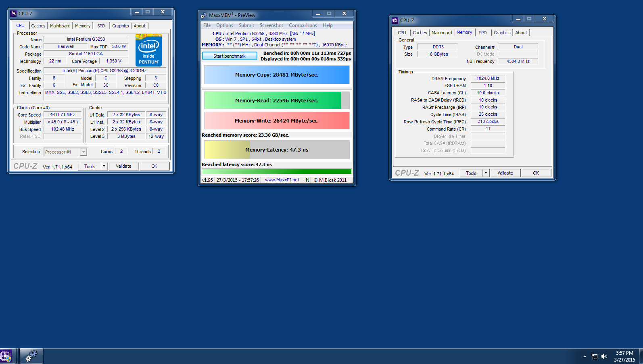This screenshot has width=643, height=364.
Task: Open MaxxMEM gears icon on taskbar
Action: click(31, 356)
